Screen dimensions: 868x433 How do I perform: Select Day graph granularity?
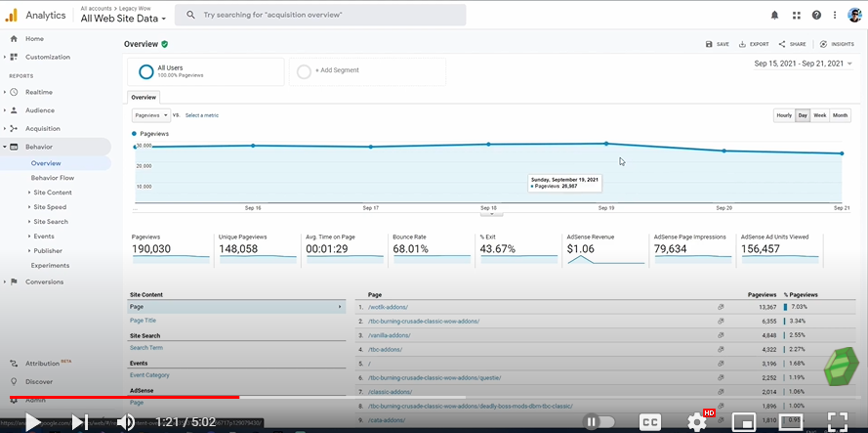(x=803, y=115)
